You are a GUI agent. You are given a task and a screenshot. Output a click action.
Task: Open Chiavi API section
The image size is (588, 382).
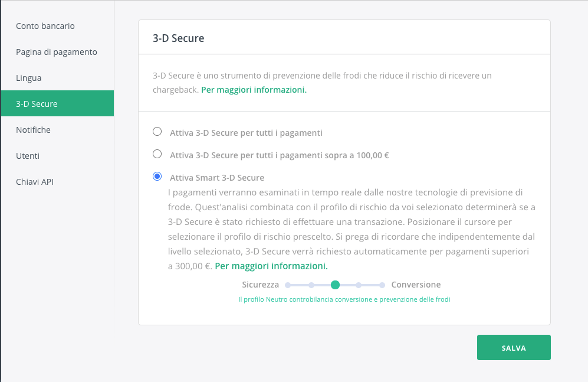[x=35, y=182]
